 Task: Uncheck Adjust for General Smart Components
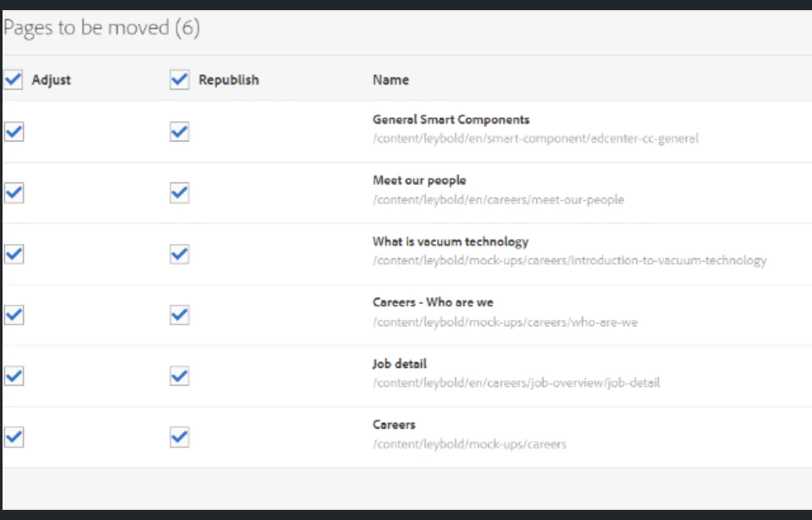(14, 132)
